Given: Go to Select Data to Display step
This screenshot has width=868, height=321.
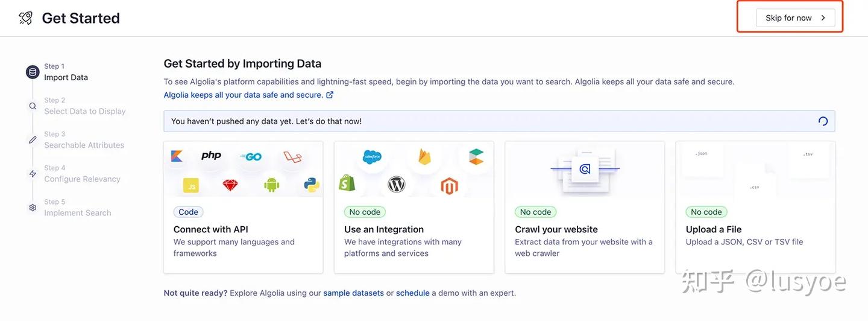Looking at the screenshot, I should [84, 111].
